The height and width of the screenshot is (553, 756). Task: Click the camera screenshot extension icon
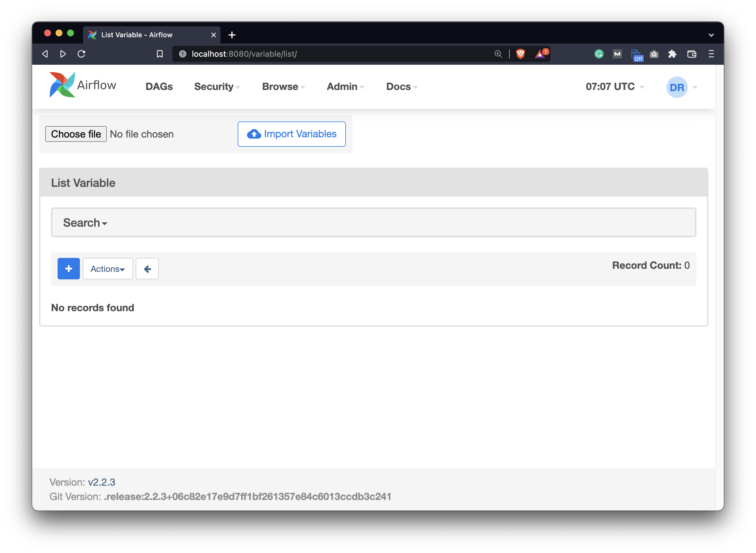[654, 54]
